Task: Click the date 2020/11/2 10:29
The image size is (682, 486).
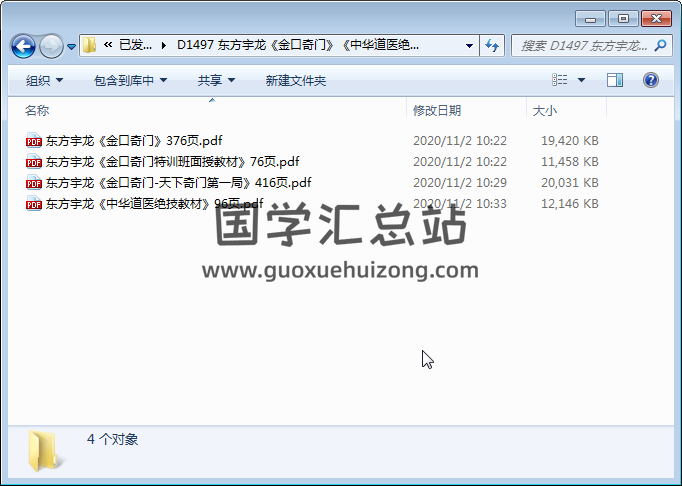Action: 460,182
